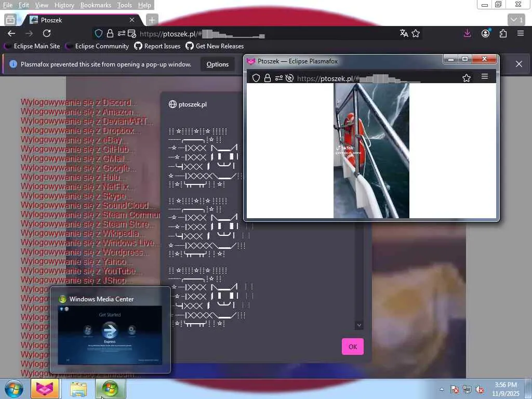Image resolution: width=532 pixels, height=399 pixels.
Task: Click 'Wylogowywanie się z Wikipedia...' text
Action: (x=83, y=233)
